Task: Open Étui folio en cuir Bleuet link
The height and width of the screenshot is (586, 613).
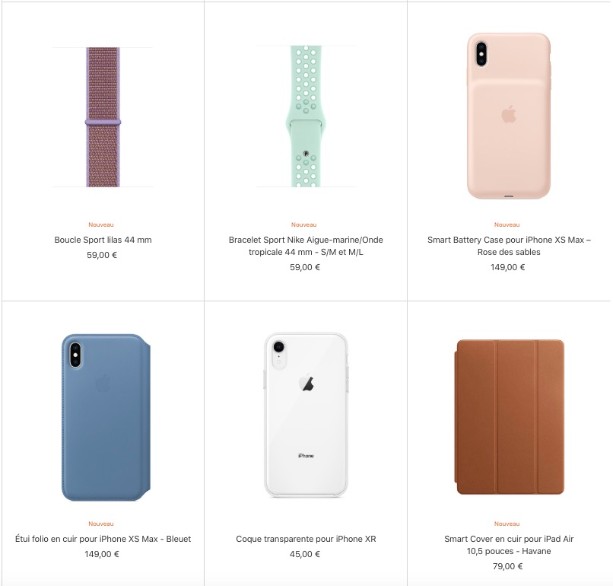Action: [103, 539]
